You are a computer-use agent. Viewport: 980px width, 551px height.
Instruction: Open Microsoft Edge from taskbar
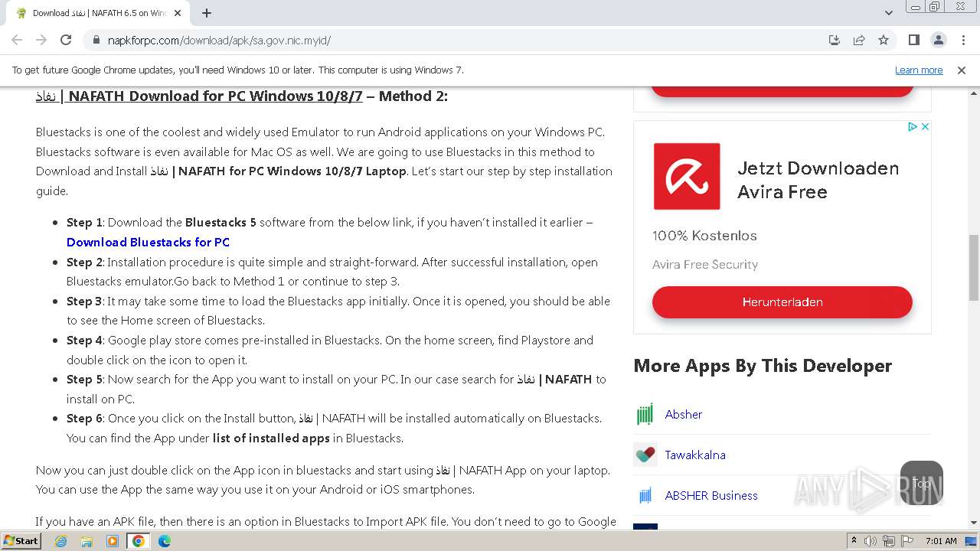point(165,541)
